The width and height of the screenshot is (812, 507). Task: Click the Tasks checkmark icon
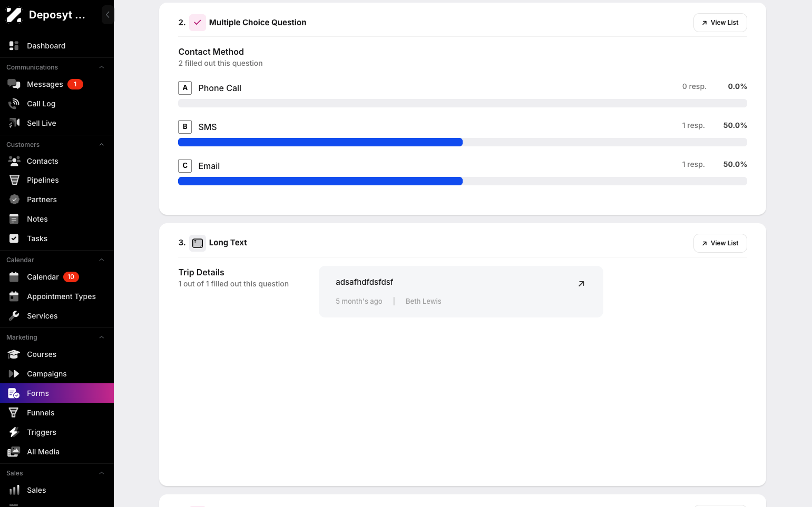tap(14, 238)
